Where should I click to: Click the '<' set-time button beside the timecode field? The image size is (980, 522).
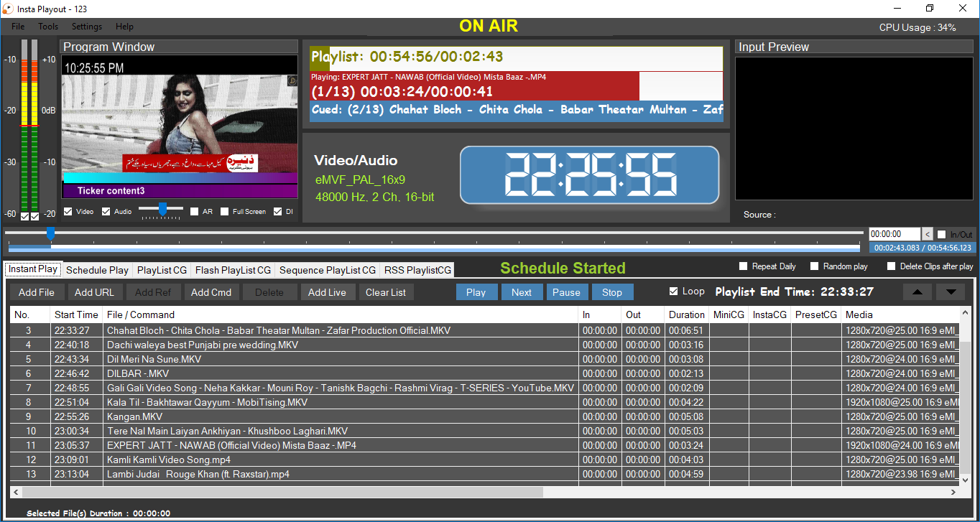[x=928, y=234]
